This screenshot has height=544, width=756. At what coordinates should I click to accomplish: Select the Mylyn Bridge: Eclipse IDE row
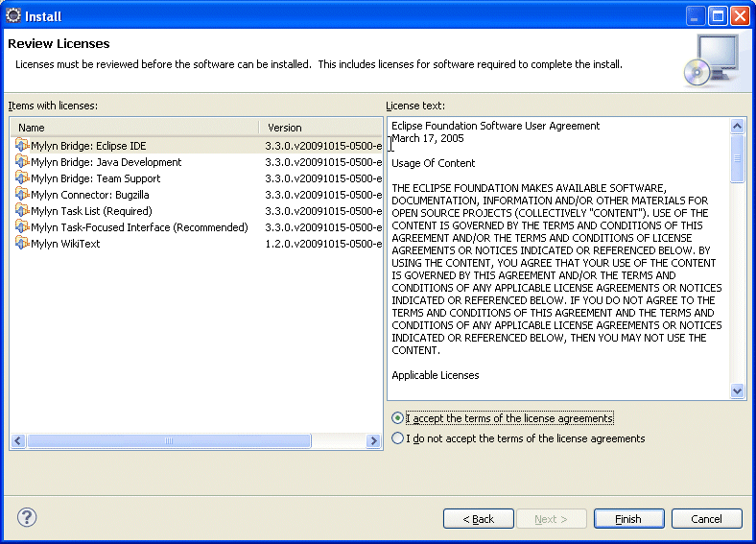tap(197, 146)
